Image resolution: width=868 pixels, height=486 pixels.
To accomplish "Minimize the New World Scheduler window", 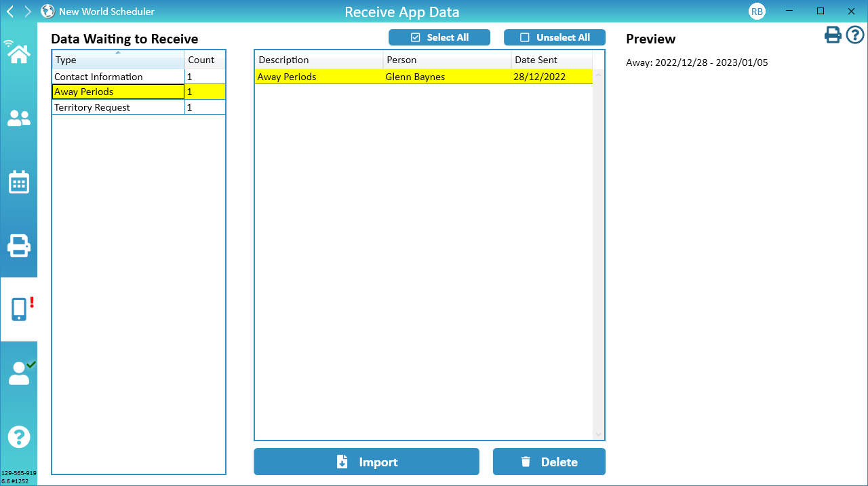I will 789,12.
